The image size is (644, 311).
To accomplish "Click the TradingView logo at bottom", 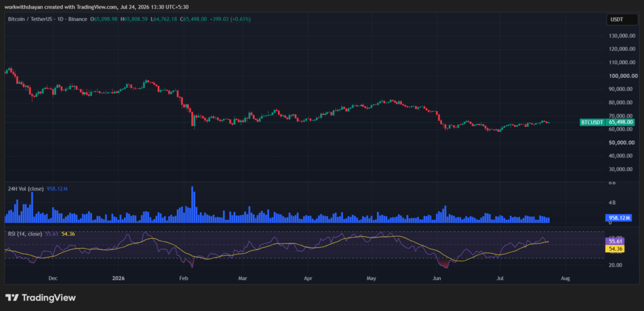I will click(x=40, y=298).
